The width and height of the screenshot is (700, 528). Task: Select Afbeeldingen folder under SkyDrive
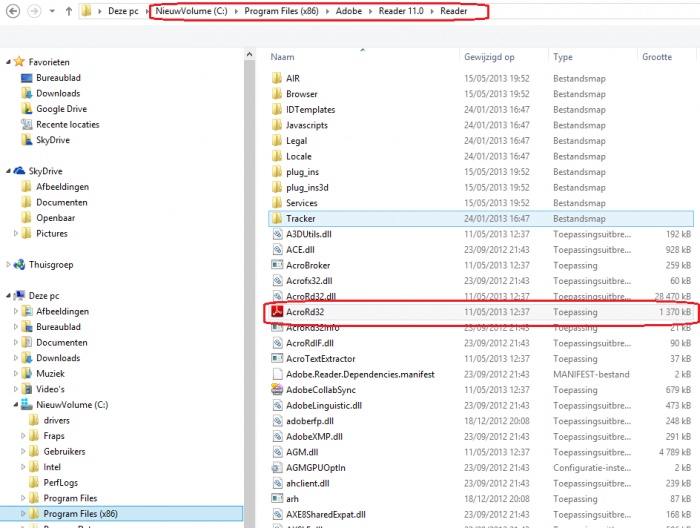point(62,187)
